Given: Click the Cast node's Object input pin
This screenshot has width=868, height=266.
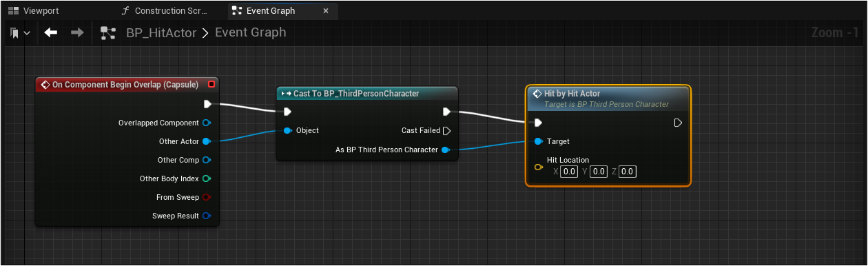Looking at the screenshot, I should (288, 130).
